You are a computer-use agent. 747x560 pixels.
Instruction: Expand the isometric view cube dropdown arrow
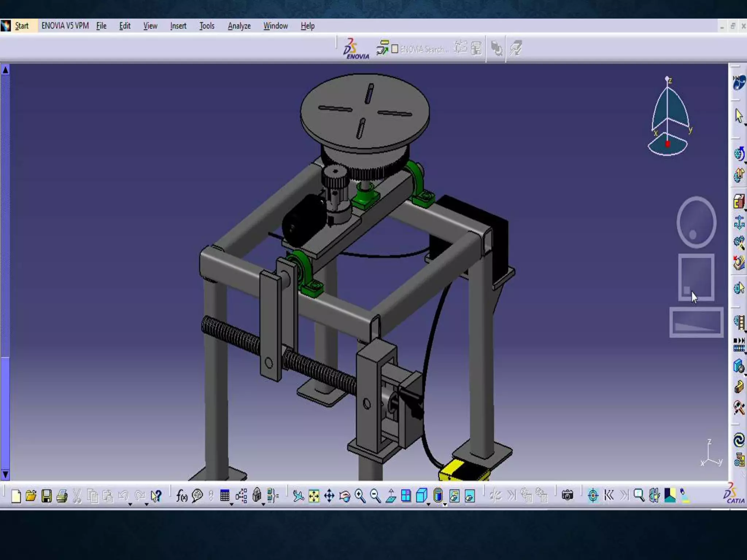tap(429, 504)
